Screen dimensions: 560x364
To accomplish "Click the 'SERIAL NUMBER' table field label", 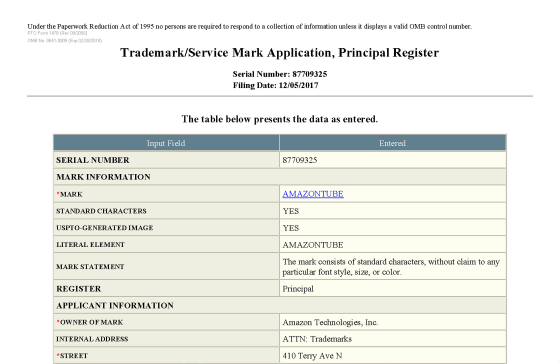I will 93,160.
